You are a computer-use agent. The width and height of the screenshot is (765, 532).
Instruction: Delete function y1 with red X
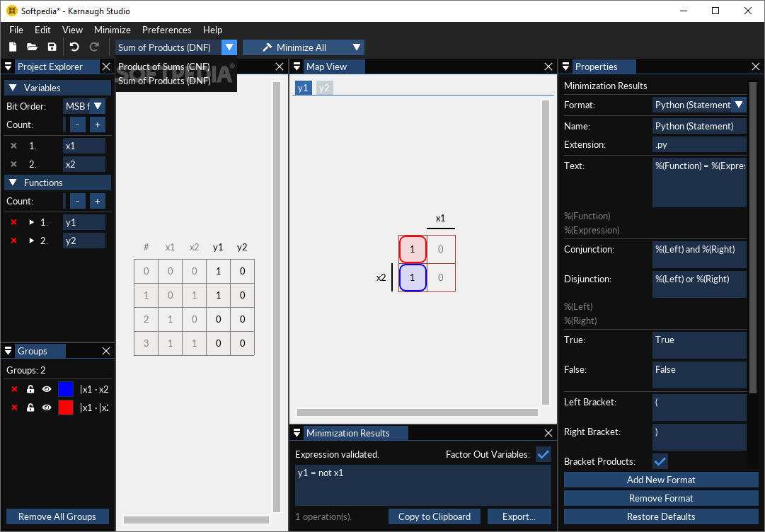tap(13, 222)
